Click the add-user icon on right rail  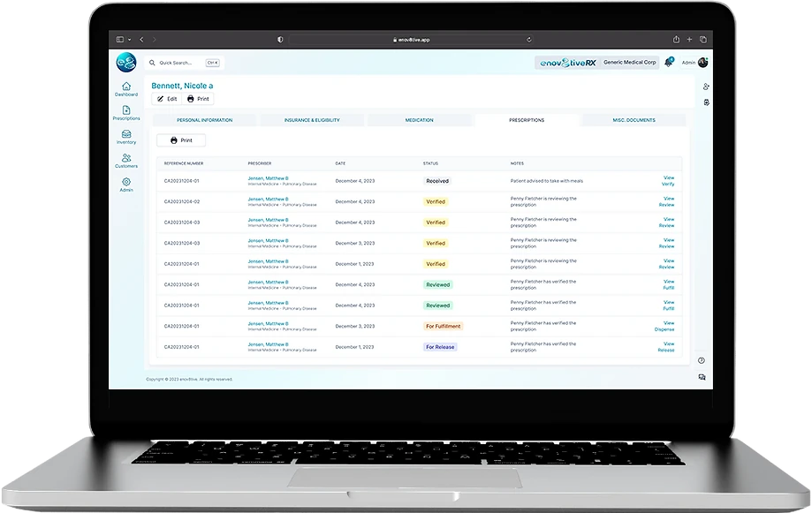pos(706,87)
